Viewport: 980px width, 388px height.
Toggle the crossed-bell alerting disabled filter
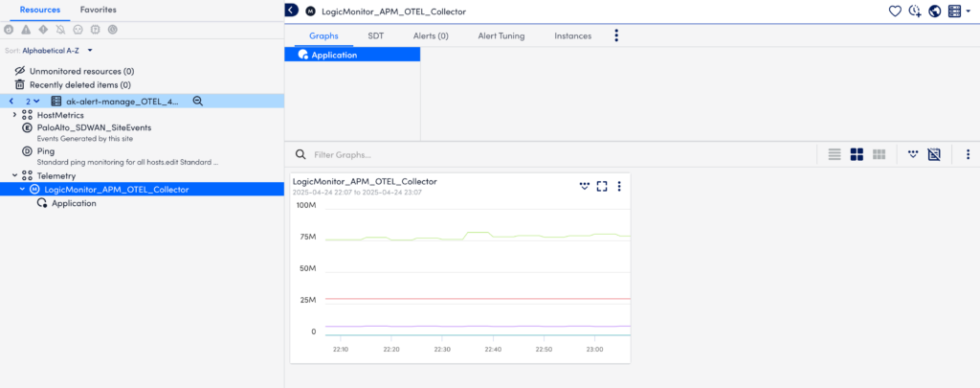tap(60, 30)
